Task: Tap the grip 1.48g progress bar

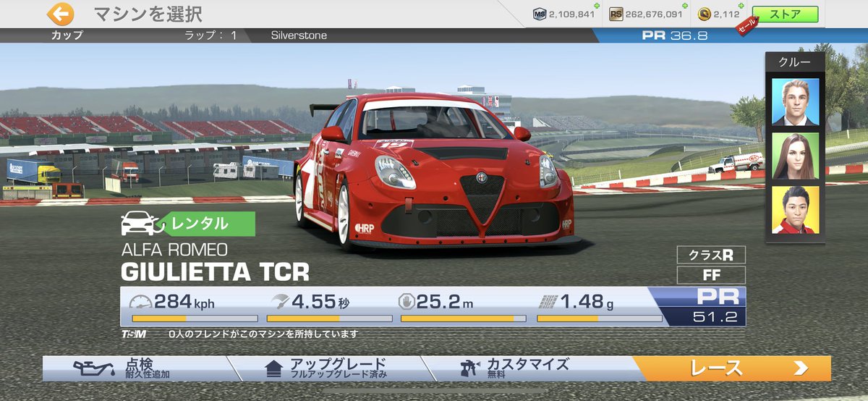Action: pos(600,318)
